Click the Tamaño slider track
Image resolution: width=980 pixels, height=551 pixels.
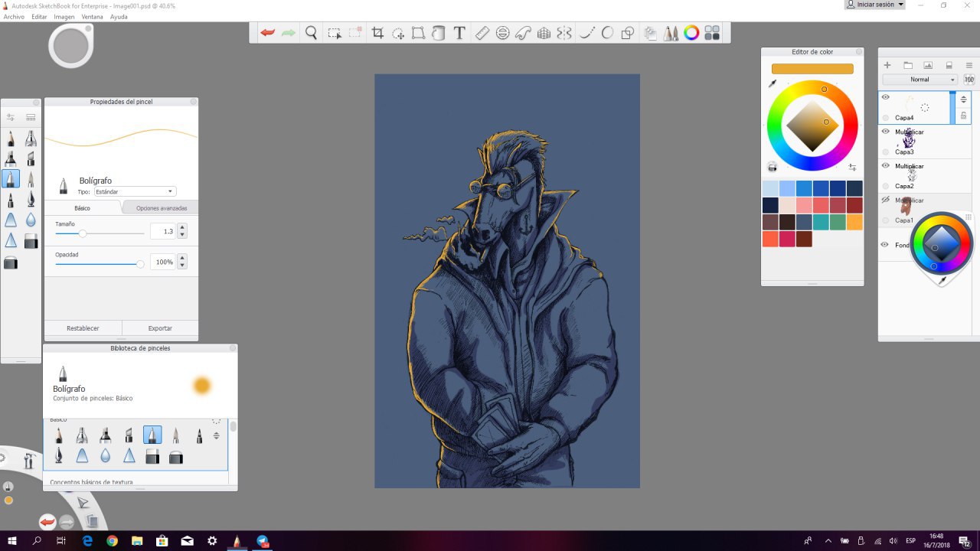coord(100,233)
